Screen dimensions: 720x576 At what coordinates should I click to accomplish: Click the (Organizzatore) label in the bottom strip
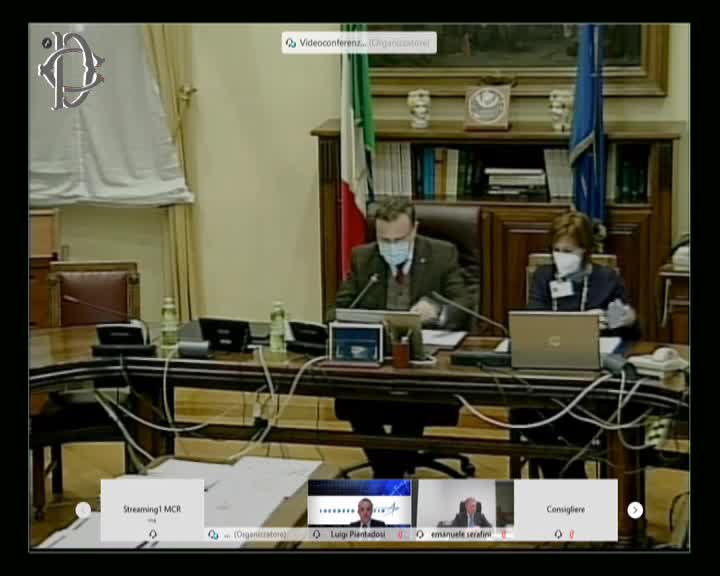[260, 535]
